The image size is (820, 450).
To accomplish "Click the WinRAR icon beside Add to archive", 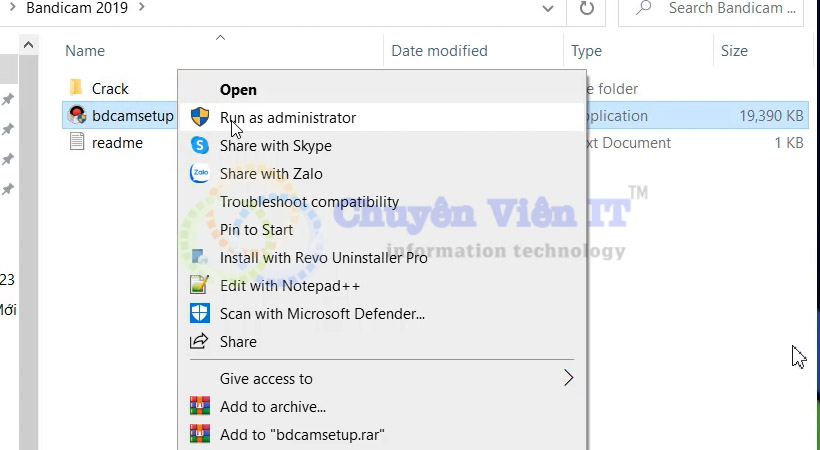I will pyautogui.click(x=200, y=407).
